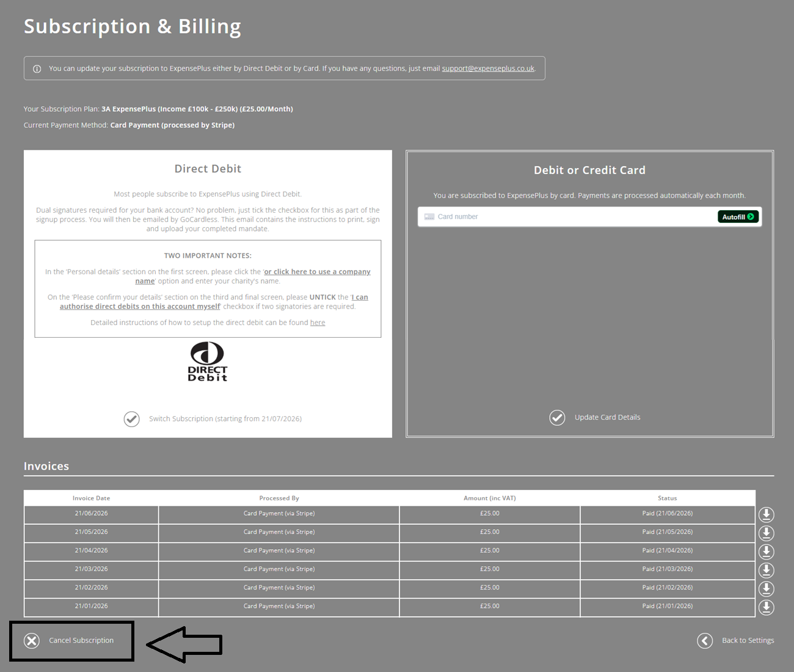Image resolution: width=794 pixels, height=672 pixels.
Task: Select Card Payment (via Stripe) in the 21/01/2026 row
Action: point(279,606)
